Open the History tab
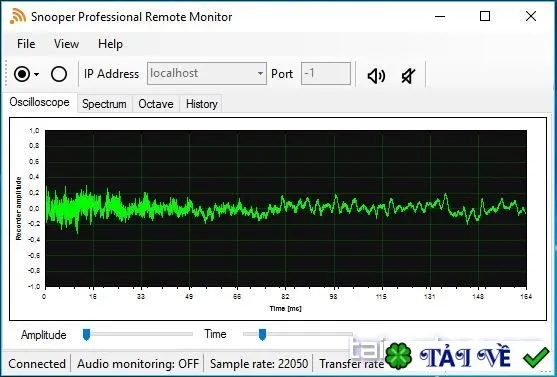Image resolution: width=557 pixels, height=377 pixels. 201,104
